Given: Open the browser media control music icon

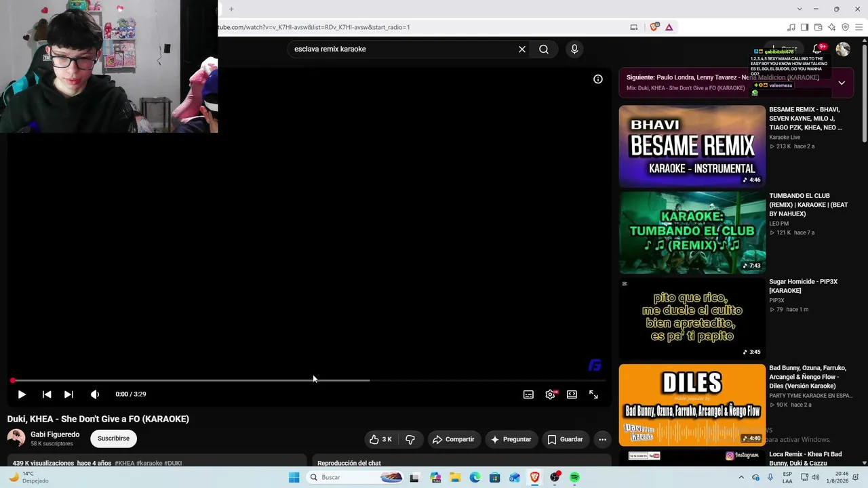Looking at the screenshot, I should (791, 27).
